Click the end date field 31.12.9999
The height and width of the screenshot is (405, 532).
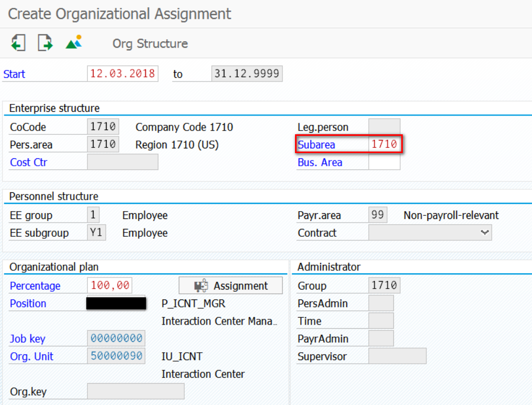coord(247,74)
